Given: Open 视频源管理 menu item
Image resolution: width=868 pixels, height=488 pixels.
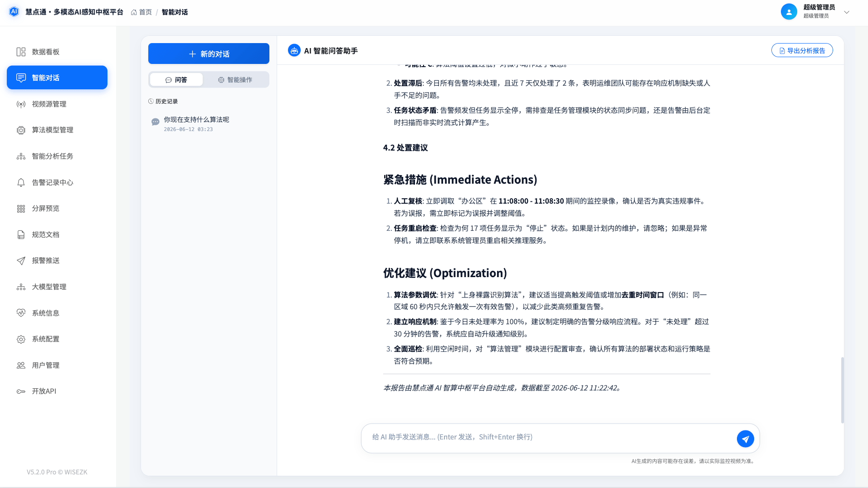Looking at the screenshot, I should click(57, 104).
